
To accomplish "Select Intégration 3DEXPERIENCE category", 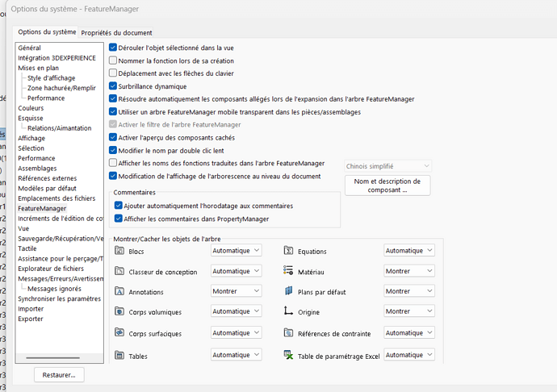I will pyautogui.click(x=57, y=58).
